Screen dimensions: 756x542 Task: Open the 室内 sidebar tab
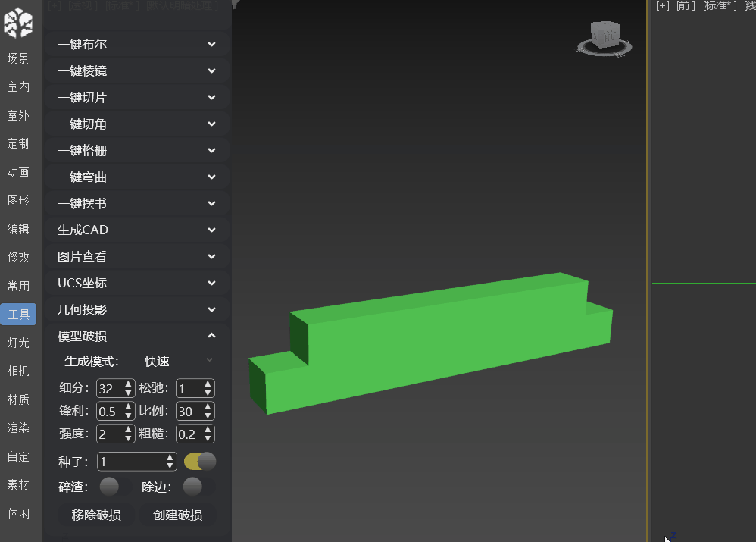coord(18,87)
